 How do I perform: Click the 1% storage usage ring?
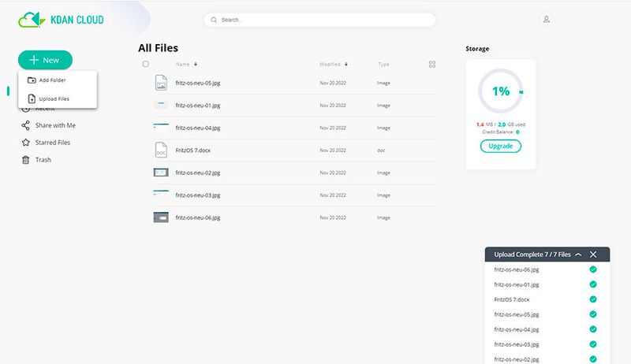pos(501,91)
